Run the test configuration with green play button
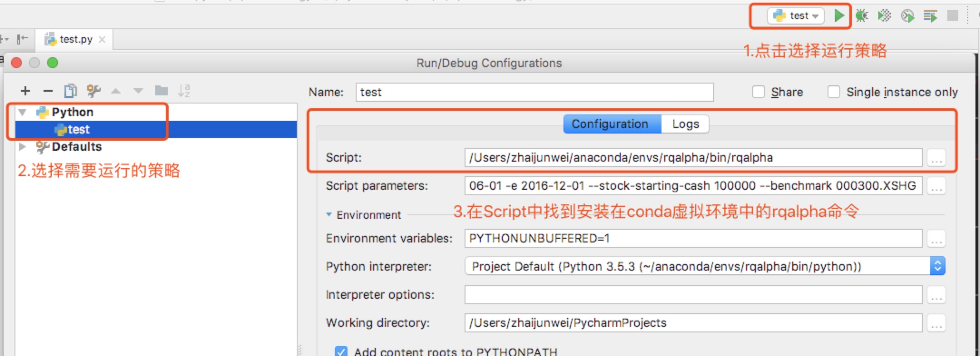The image size is (980, 356). 839,15
